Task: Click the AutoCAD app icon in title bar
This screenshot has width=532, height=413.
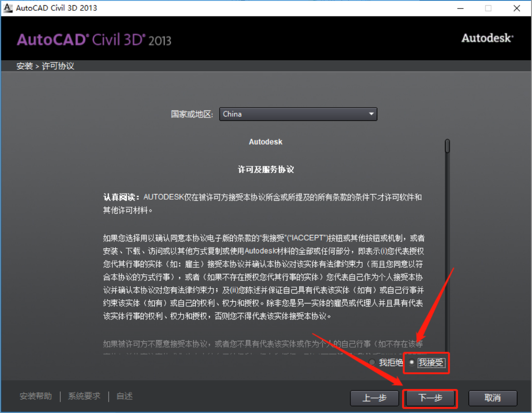Action: [8, 8]
